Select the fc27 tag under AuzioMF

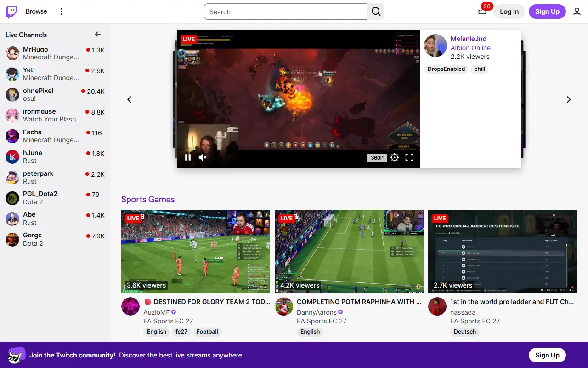[x=181, y=332]
